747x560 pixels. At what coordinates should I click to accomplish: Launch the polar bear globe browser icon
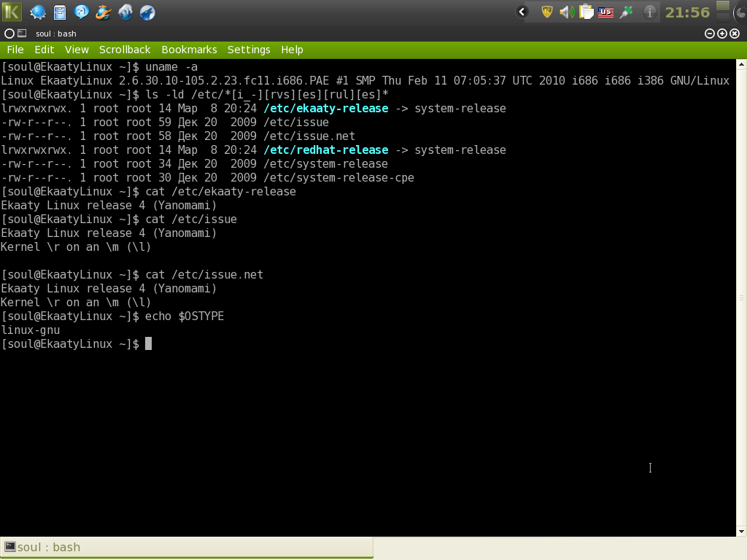click(x=125, y=12)
